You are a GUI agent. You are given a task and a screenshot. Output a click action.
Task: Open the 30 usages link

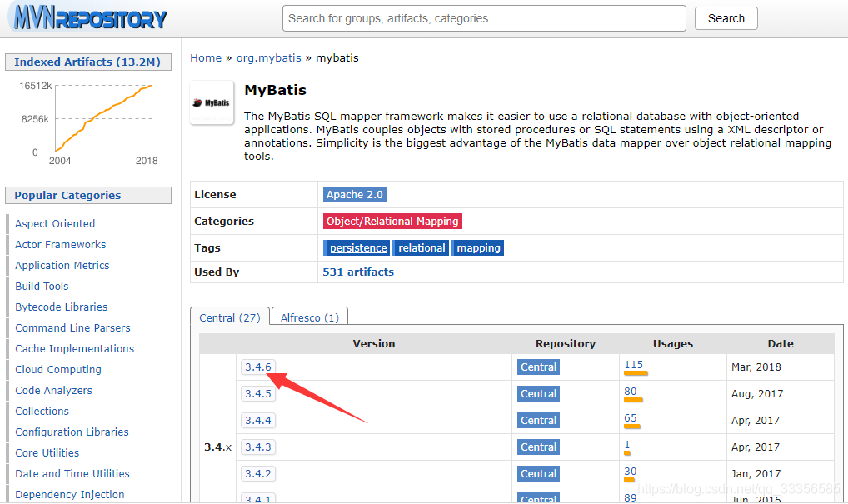pos(630,471)
